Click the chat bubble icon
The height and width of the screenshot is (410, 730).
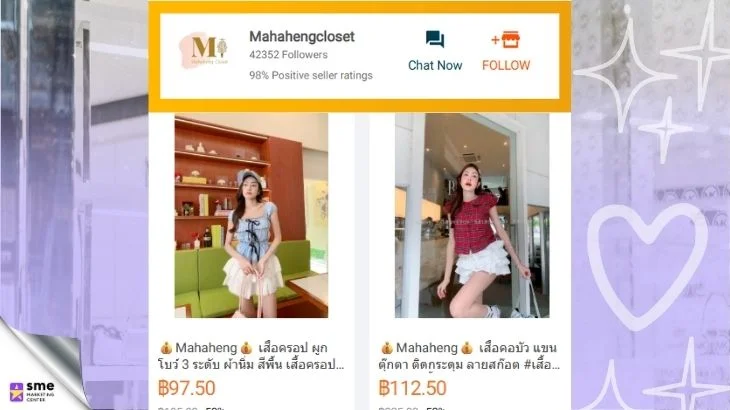pos(435,40)
